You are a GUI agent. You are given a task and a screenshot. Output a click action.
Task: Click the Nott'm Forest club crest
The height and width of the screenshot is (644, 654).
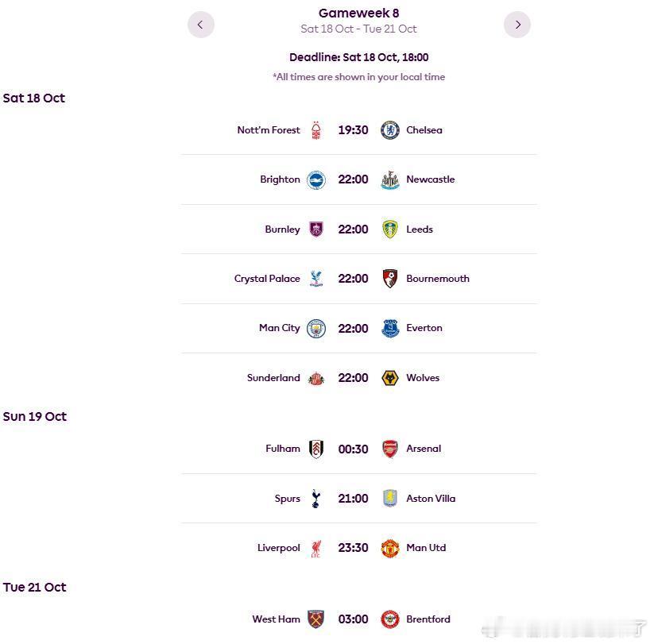(x=316, y=130)
